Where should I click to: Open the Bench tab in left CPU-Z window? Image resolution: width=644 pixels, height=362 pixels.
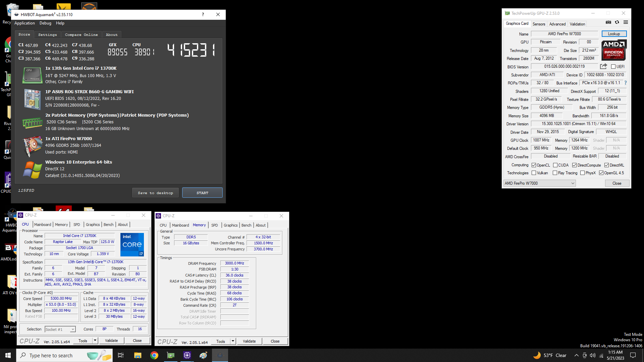(x=108, y=225)
